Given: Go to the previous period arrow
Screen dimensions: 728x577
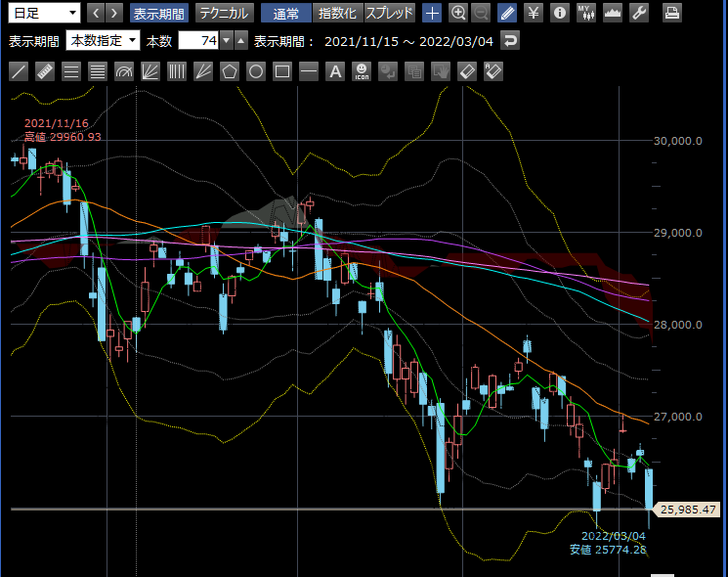Looking at the screenshot, I should 96,13.
